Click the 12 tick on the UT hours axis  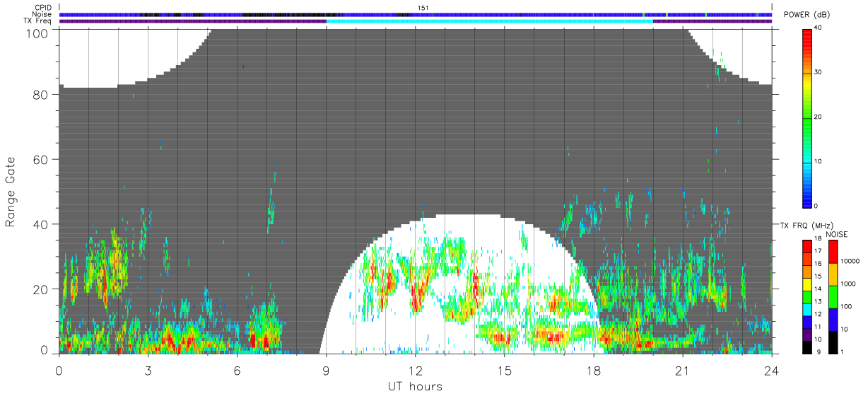pyautogui.click(x=415, y=370)
